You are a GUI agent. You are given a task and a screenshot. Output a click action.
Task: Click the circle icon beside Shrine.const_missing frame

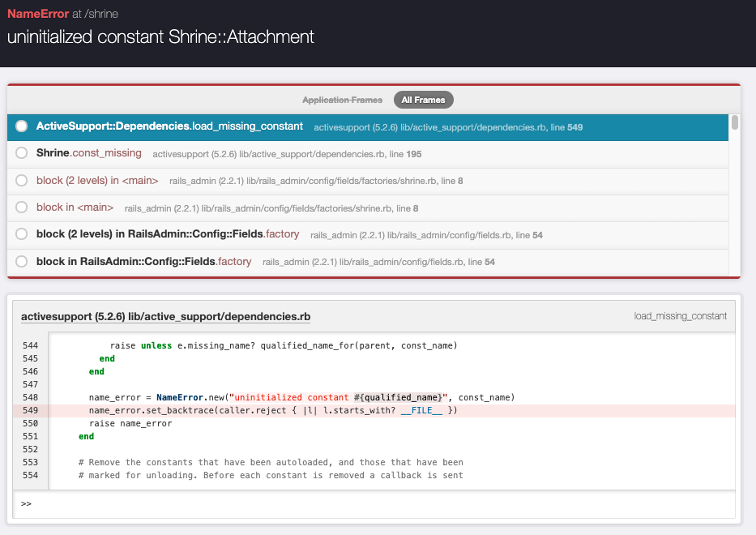pos(21,152)
